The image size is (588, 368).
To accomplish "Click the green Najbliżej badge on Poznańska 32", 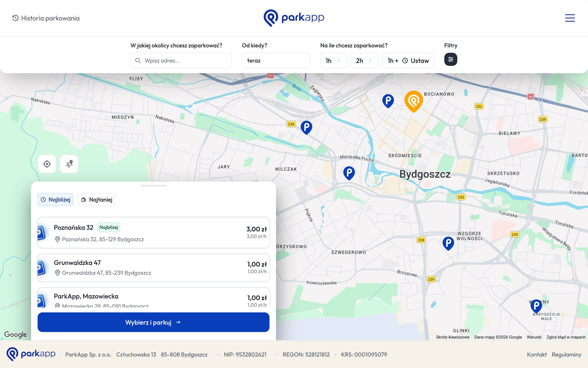I will click(x=109, y=227).
